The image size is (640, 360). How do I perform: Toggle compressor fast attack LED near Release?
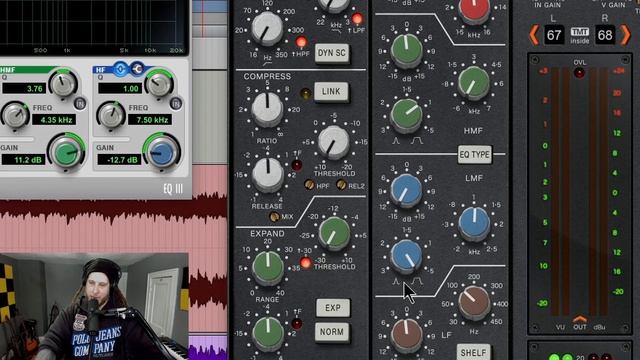coord(297,165)
